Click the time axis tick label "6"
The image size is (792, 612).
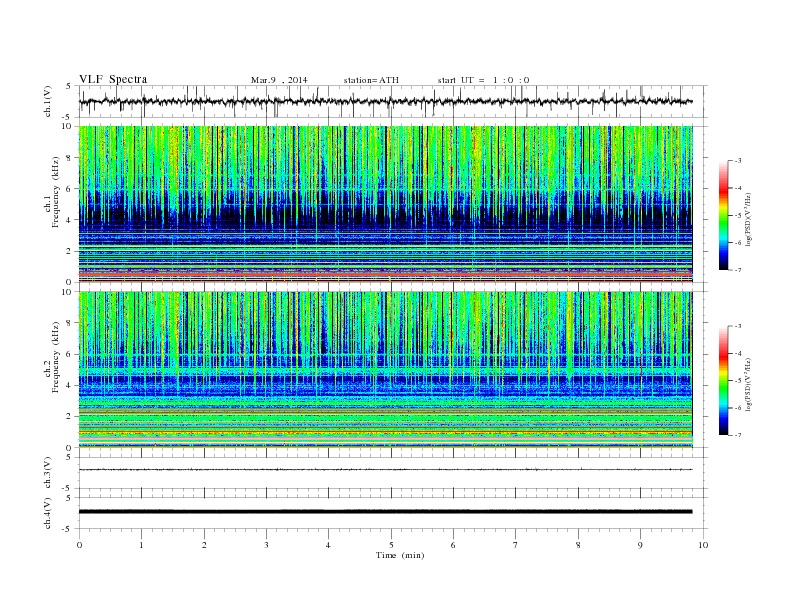[453, 545]
